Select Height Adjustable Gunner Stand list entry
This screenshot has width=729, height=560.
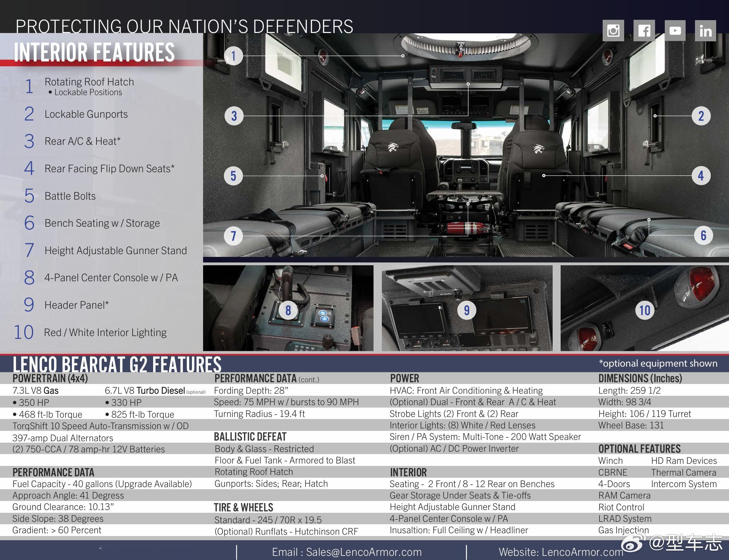coord(116,250)
